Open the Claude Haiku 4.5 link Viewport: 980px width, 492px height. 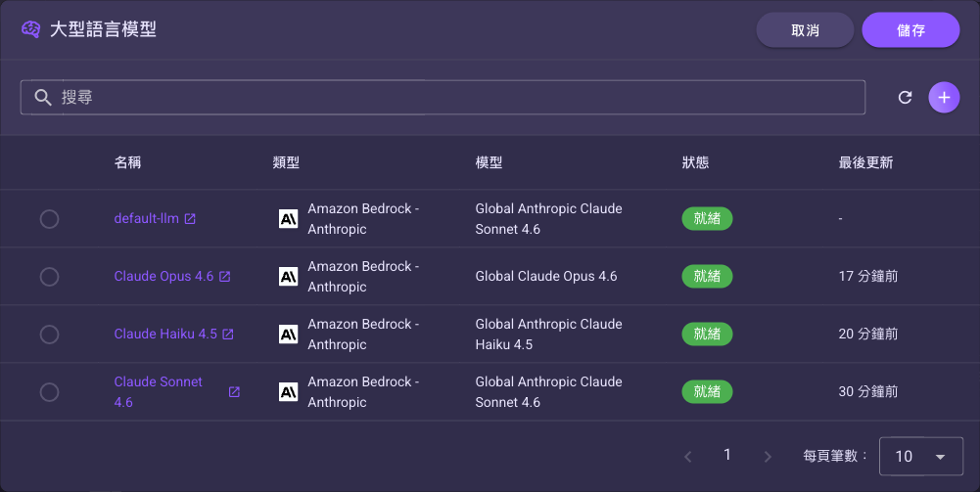pos(165,335)
